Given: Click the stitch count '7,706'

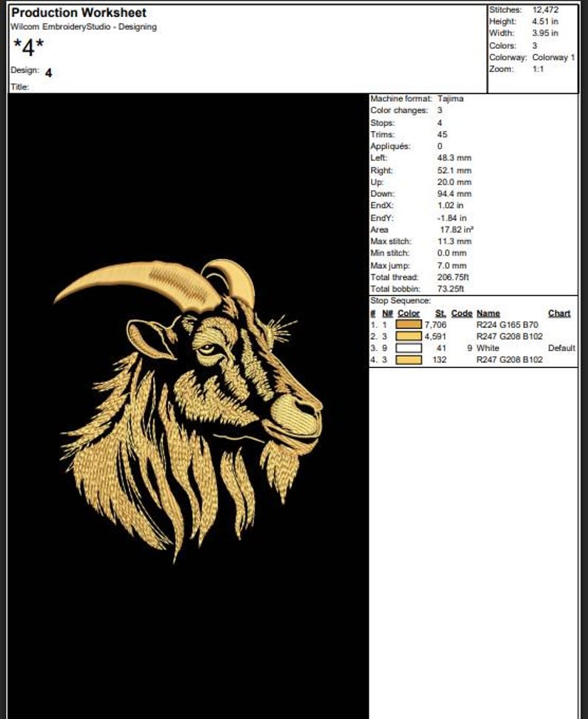Looking at the screenshot, I should (435, 324).
